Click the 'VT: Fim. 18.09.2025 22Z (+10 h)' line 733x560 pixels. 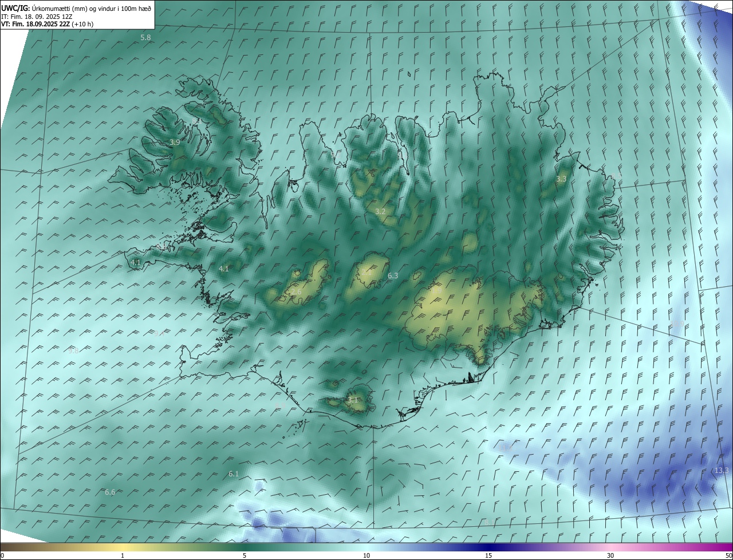click(x=48, y=24)
